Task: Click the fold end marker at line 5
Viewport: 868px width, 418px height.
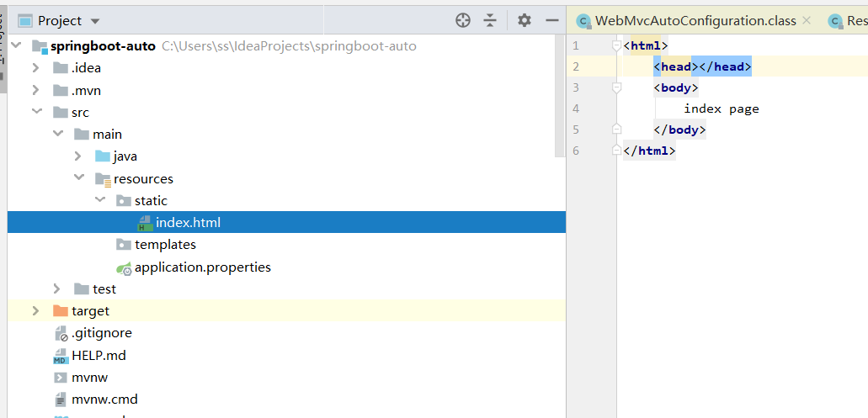Action: tap(616, 130)
